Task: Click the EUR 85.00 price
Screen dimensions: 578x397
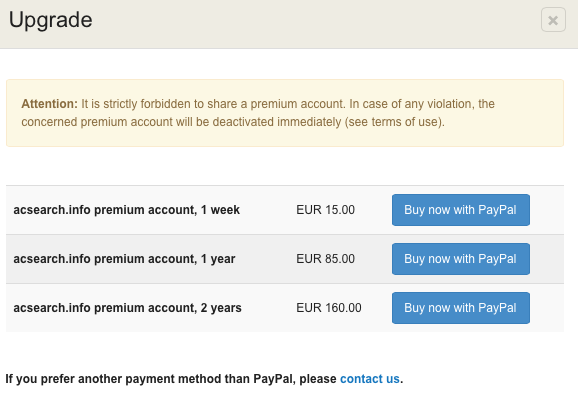Action: [x=325, y=259]
